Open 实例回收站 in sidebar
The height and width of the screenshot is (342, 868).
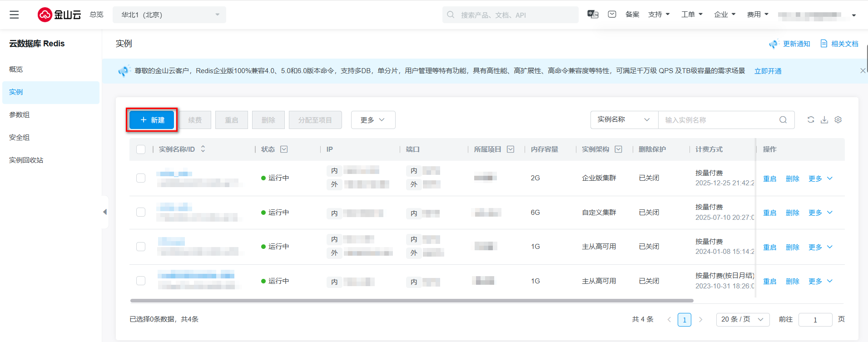point(26,160)
